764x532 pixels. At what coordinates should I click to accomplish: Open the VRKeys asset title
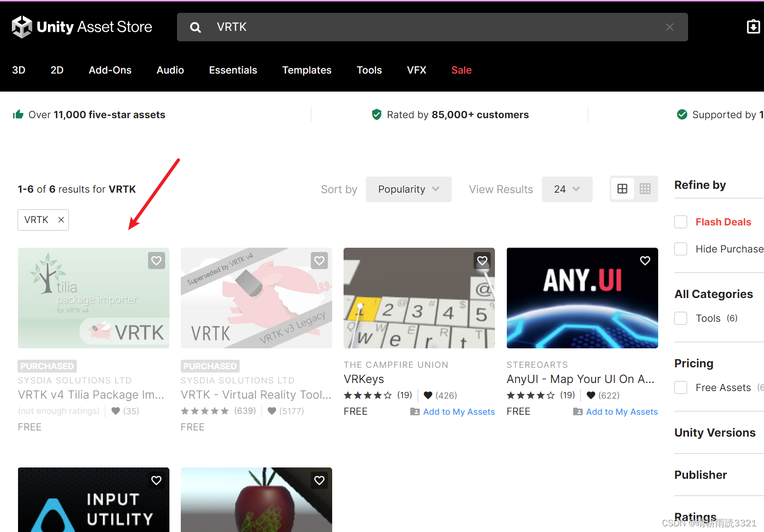pyautogui.click(x=364, y=379)
